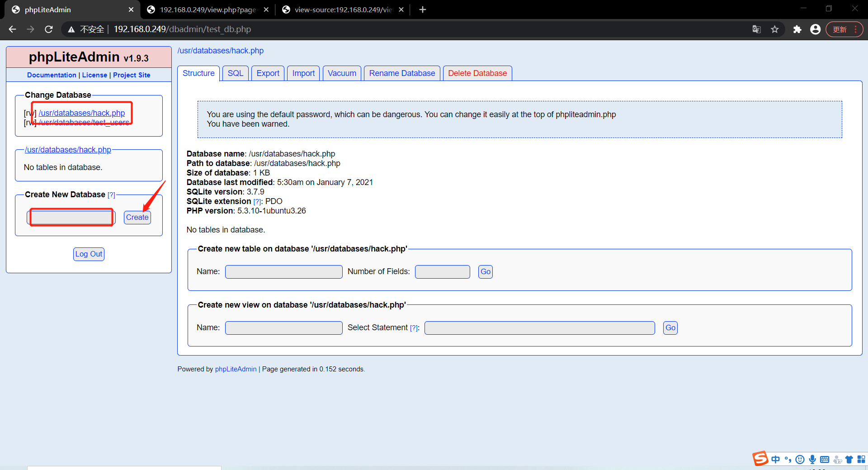This screenshot has width=868, height=470.
Task: Click the Sogou skin shirt icon
Action: [x=849, y=460]
